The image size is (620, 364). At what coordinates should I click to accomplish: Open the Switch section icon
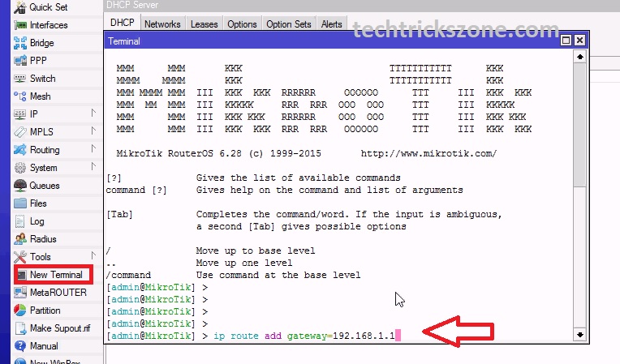coord(19,79)
